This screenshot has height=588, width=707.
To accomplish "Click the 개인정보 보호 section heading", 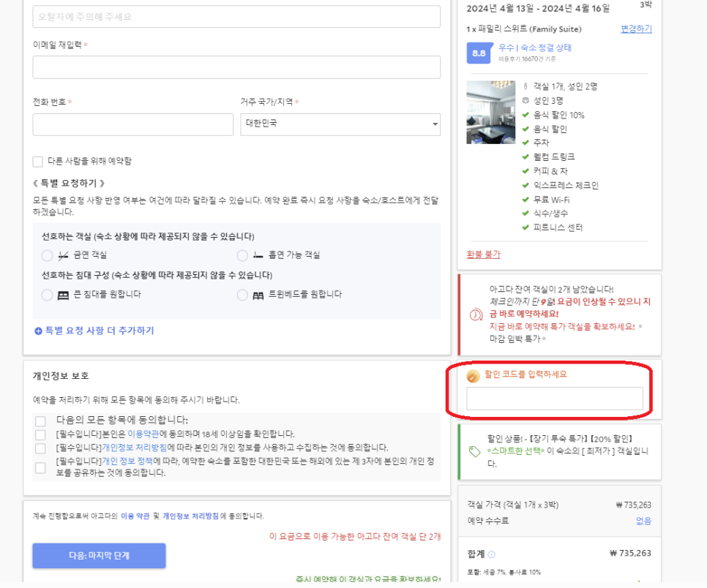I will (x=61, y=376).
